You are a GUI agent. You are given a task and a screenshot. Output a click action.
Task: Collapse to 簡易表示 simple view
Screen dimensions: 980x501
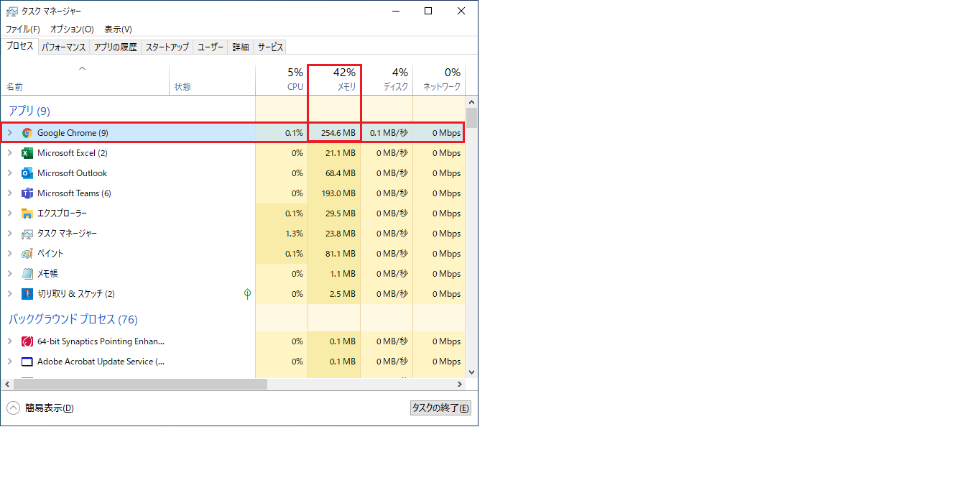[41, 408]
